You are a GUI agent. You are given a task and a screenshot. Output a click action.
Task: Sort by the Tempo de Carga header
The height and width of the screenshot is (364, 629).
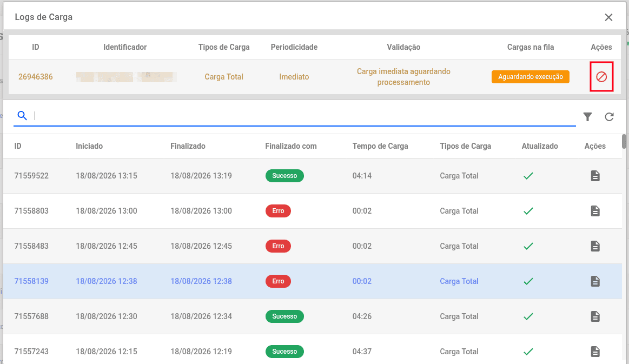(x=380, y=146)
